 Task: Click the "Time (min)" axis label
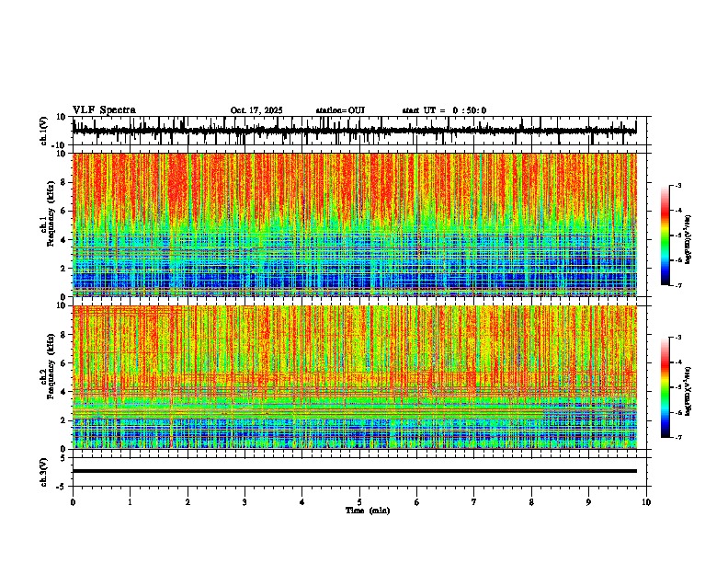click(x=368, y=511)
